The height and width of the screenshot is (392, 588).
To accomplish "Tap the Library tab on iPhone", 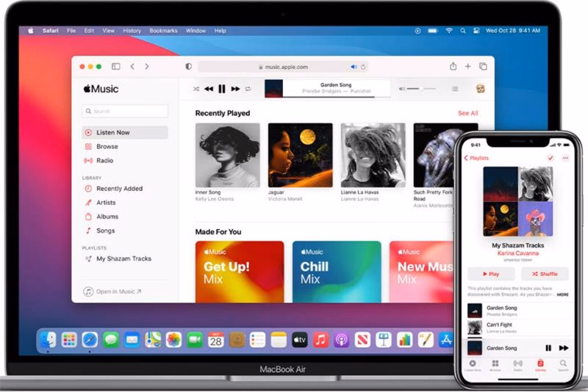I will tap(540, 366).
